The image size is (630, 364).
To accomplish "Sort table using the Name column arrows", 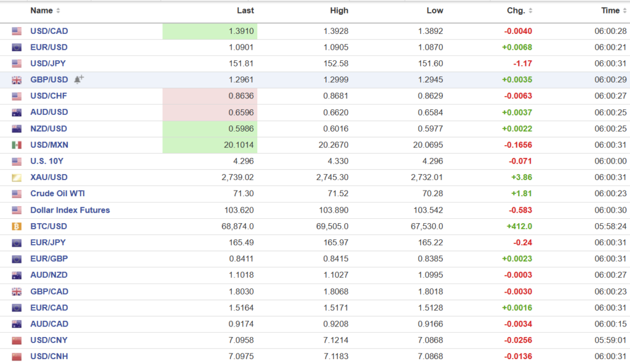I will point(58,10).
